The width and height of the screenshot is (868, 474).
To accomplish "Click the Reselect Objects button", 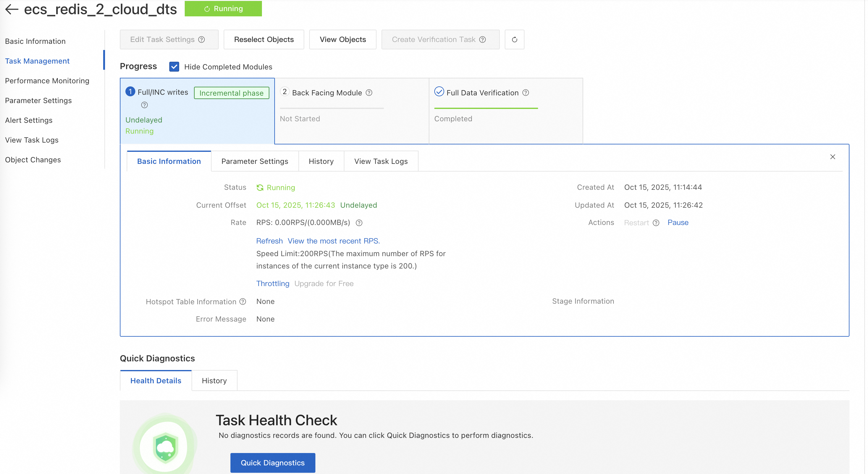I will [263, 40].
